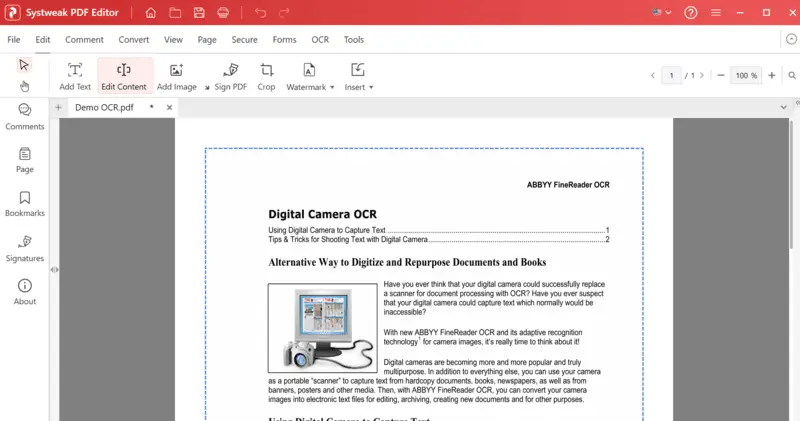Print the document using the printer icon
Screen dimensions: 800x421
point(223,13)
